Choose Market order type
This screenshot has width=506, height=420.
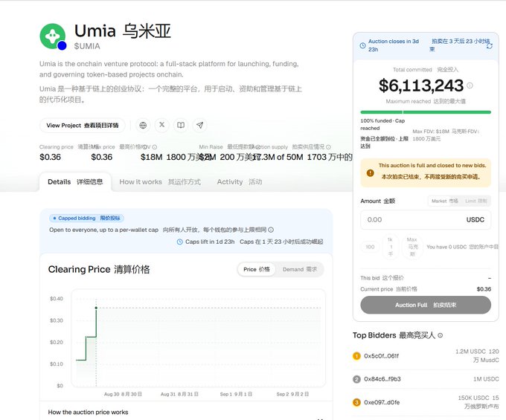coord(445,201)
